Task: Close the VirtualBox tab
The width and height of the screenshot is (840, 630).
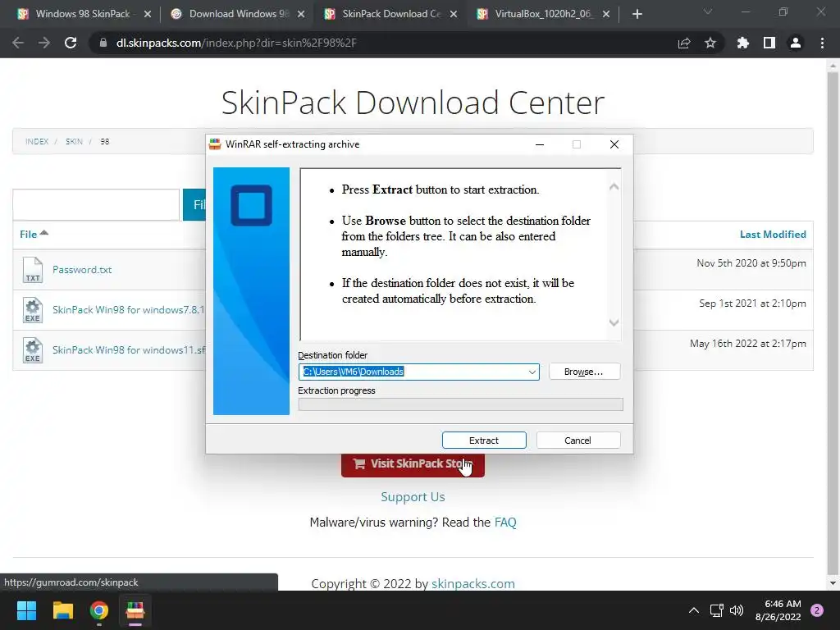Action: pos(606,14)
